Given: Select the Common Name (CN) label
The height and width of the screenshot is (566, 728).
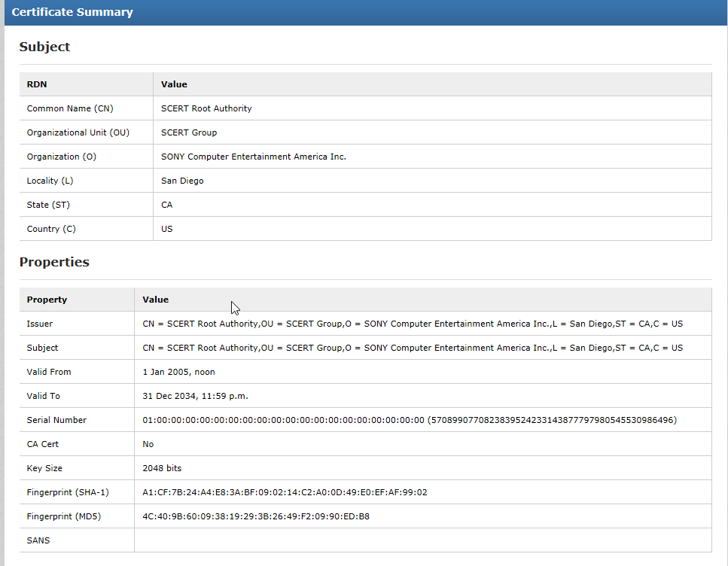Looking at the screenshot, I should click(70, 108).
